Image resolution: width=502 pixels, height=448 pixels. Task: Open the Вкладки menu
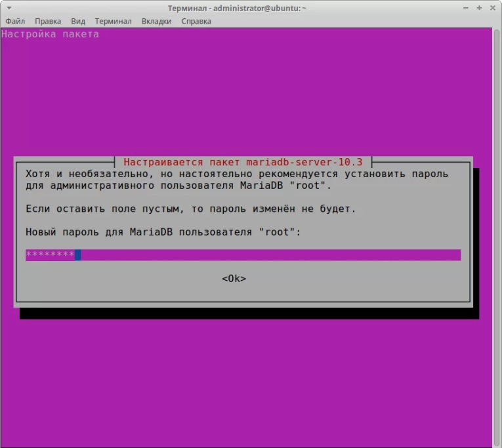(156, 21)
